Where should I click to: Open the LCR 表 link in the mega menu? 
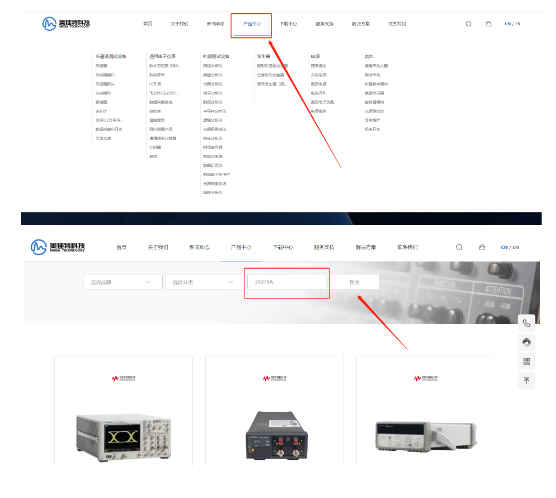point(155,84)
